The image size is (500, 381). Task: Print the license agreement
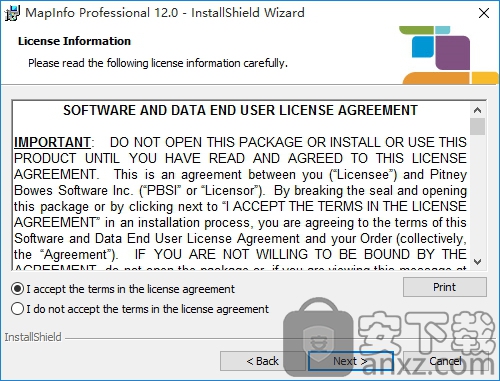pos(445,287)
